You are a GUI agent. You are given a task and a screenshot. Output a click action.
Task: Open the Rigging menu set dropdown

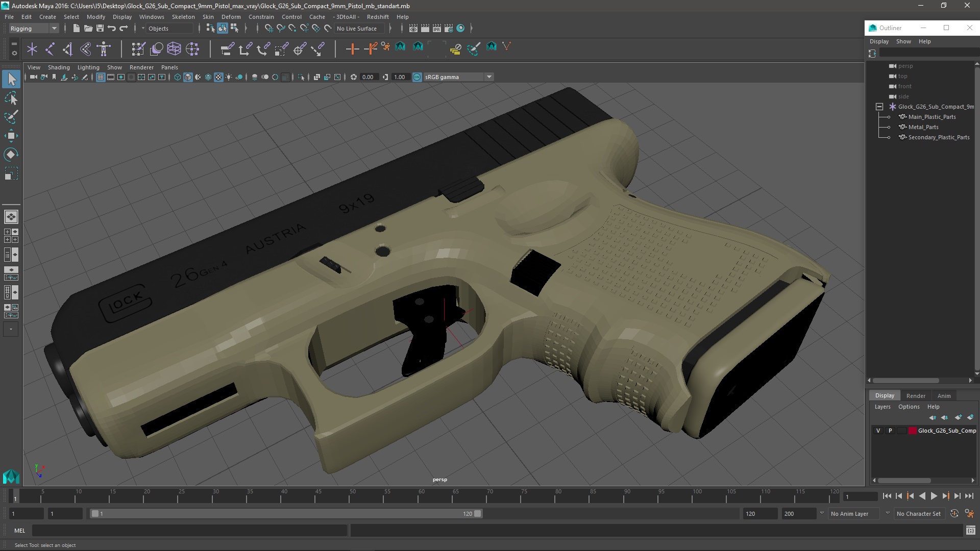pyautogui.click(x=33, y=29)
